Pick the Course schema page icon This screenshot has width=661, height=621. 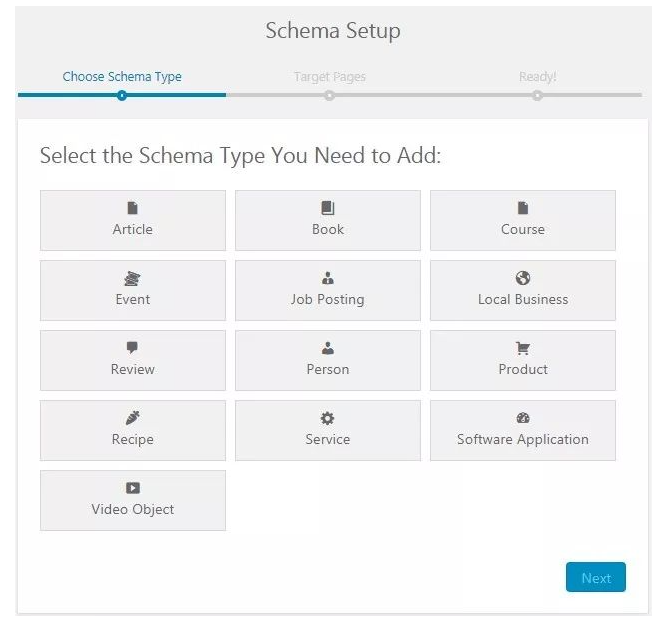click(x=523, y=208)
